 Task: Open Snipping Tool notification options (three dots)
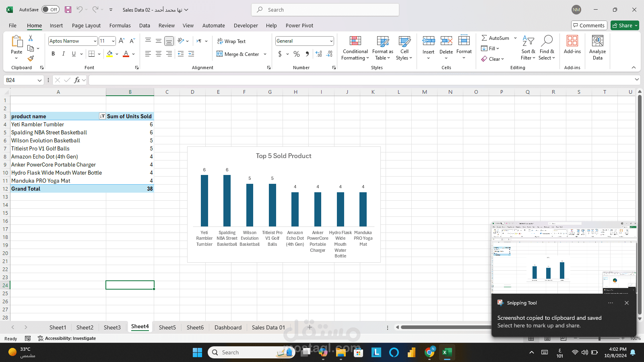(611, 303)
